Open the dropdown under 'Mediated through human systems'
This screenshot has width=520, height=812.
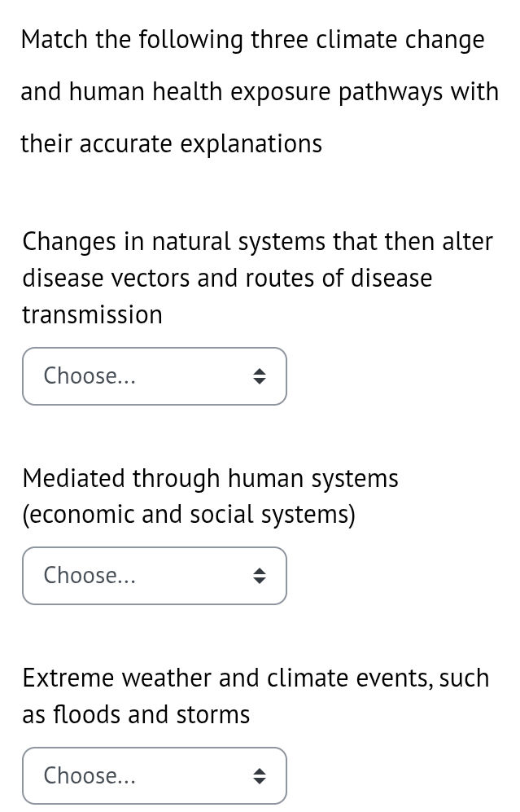point(155,576)
